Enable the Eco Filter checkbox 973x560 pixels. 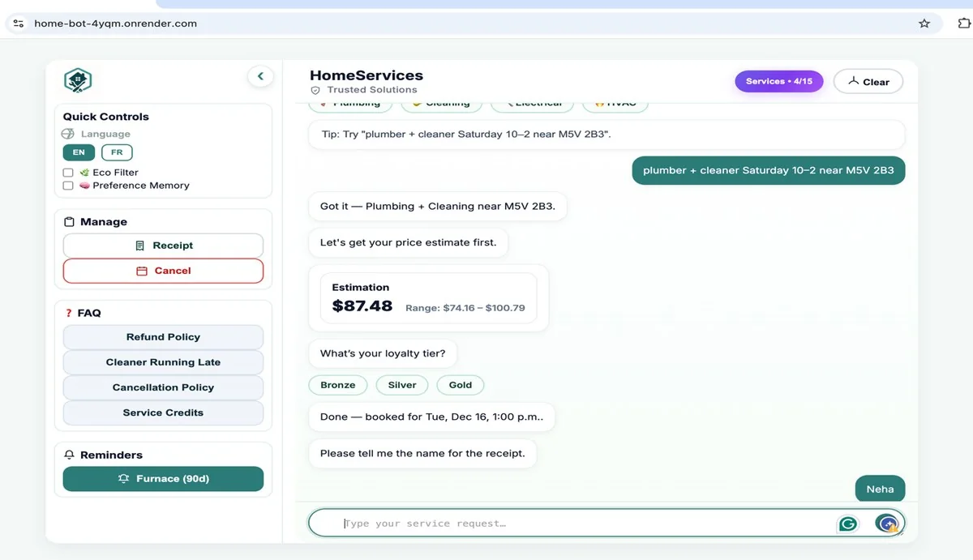click(x=68, y=173)
